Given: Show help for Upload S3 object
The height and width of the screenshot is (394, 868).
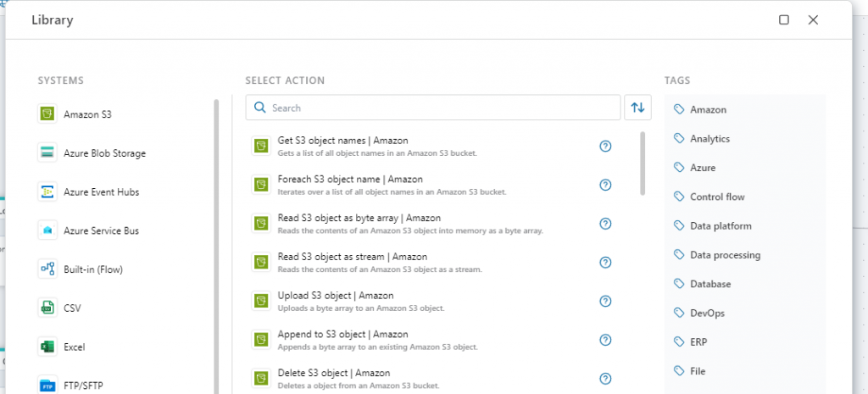Looking at the screenshot, I should click(x=605, y=301).
